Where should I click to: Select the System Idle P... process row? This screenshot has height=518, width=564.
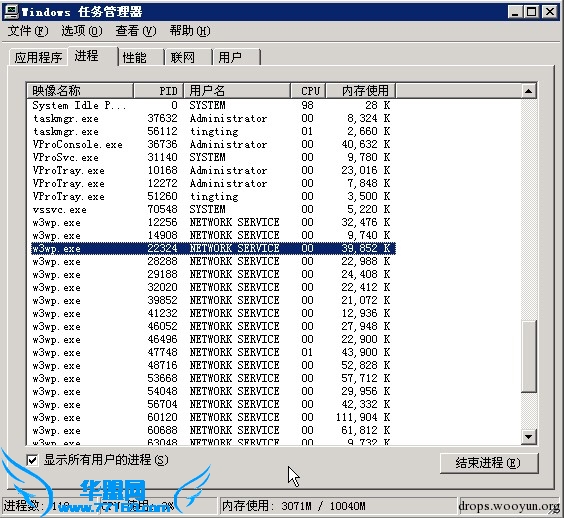213,105
